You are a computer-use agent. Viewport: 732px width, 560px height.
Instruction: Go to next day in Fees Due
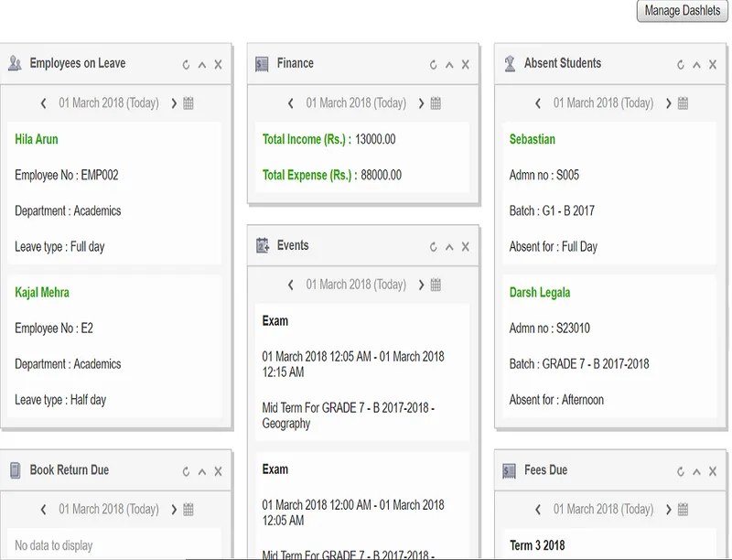coord(669,510)
